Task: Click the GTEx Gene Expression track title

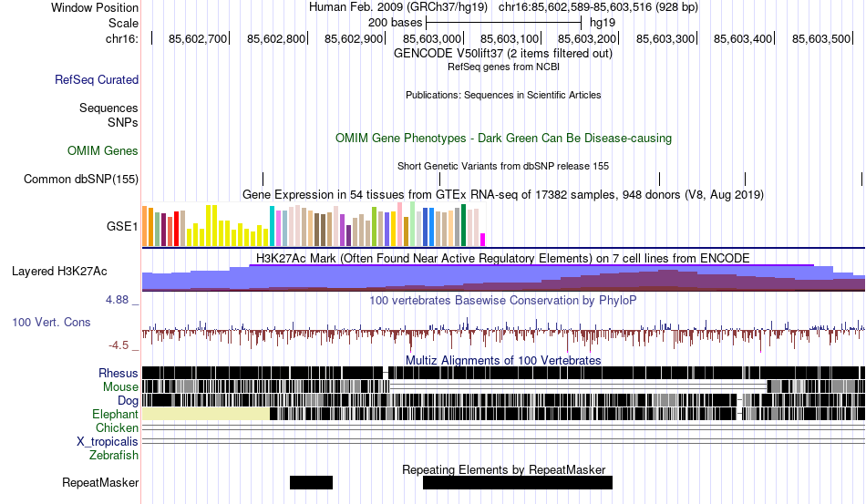Action: 503,195
